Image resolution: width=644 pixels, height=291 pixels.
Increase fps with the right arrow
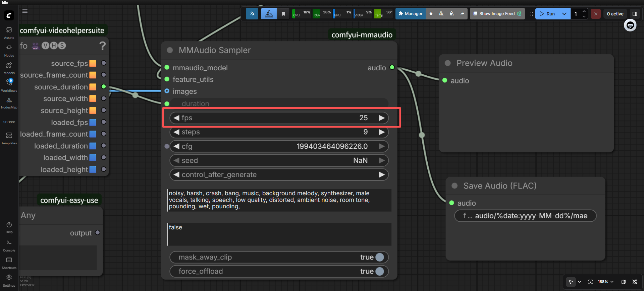382,118
